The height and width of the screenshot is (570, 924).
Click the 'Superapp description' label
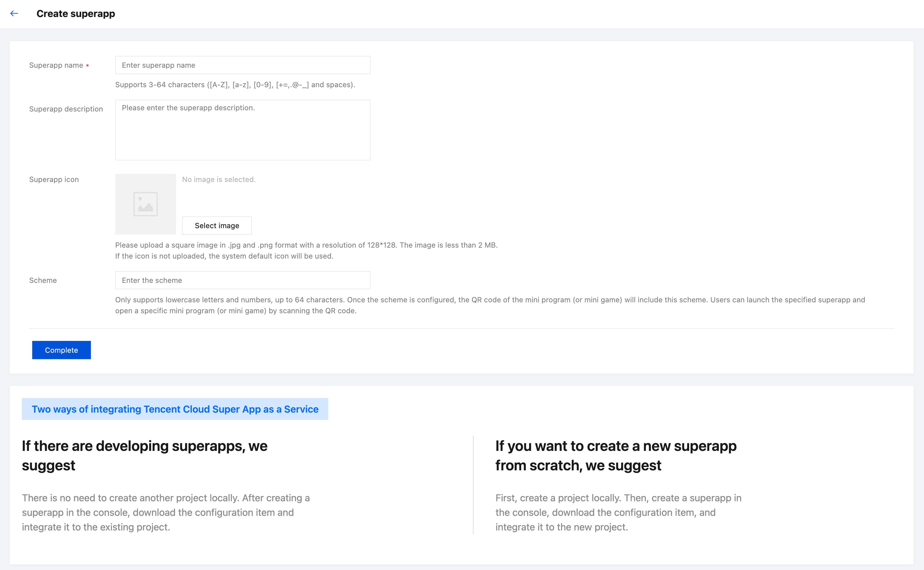(x=66, y=109)
